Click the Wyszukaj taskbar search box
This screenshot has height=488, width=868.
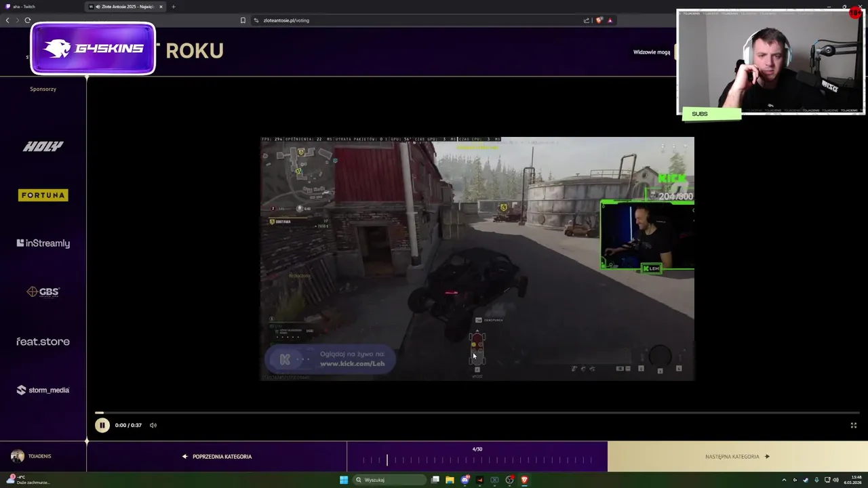[x=389, y=480]
